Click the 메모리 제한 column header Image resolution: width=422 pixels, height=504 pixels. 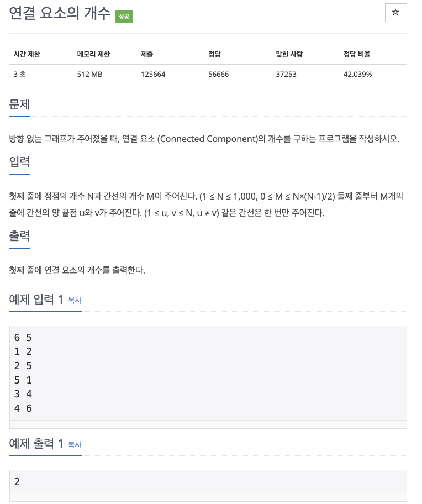(93, 54)
